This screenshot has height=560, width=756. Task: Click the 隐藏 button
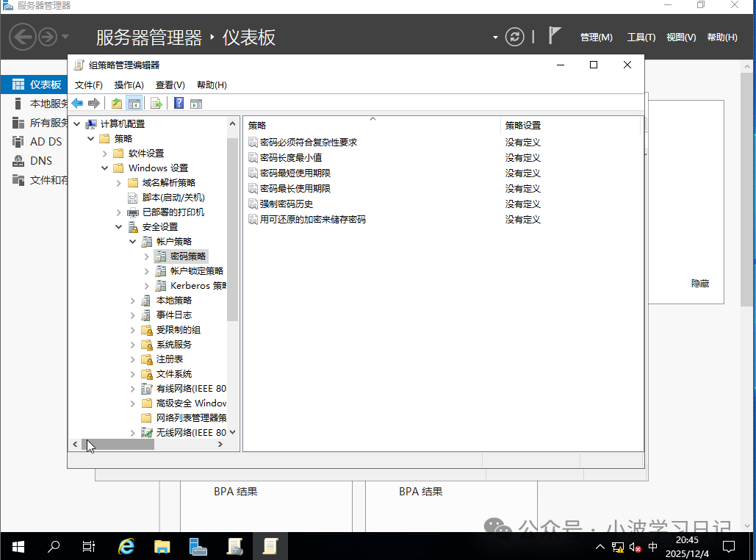point(699,282)
